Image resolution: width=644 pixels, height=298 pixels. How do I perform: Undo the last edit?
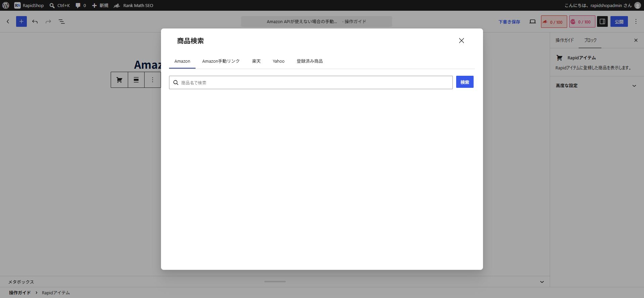click(x=35, y=21)
